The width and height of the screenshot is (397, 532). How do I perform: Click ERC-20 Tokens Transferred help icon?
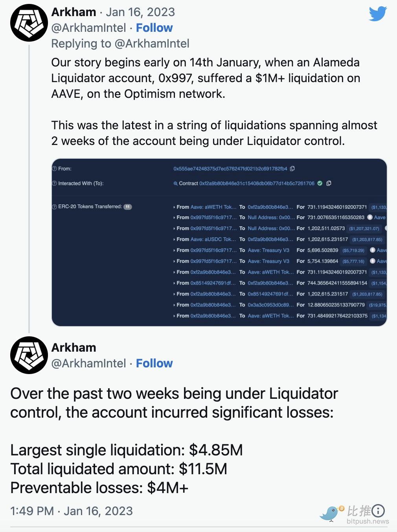pyautogui.click(x=55, y=207)
